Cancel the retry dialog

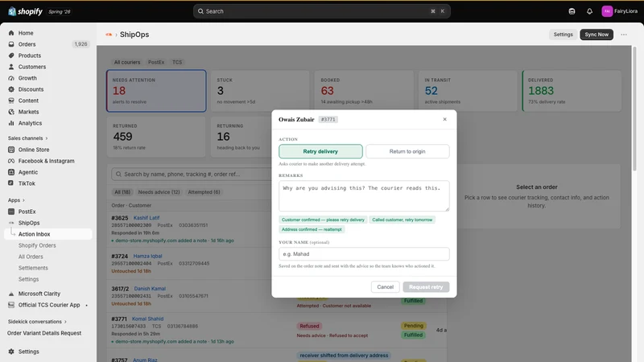tap(386, 287)
